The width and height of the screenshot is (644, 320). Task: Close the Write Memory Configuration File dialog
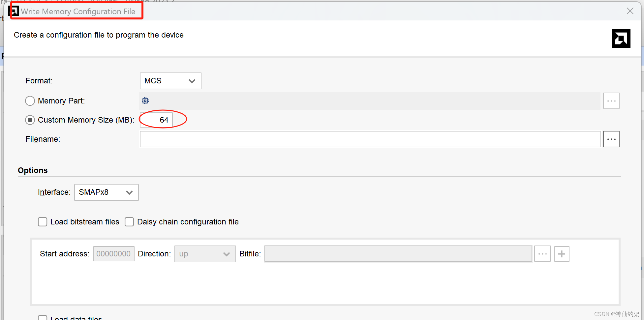pos(630,11)
